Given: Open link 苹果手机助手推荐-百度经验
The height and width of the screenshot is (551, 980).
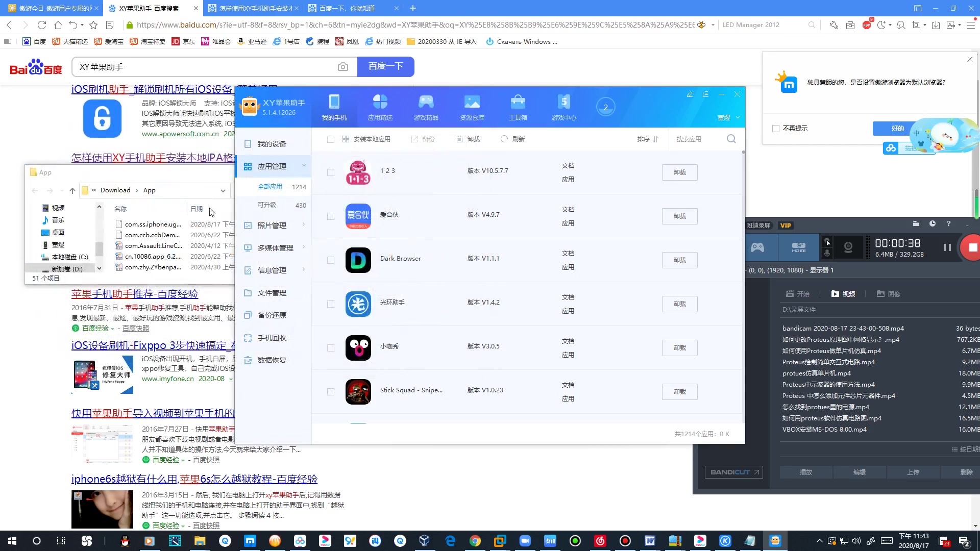Looking at the screenshot, I should click(135, 294).
